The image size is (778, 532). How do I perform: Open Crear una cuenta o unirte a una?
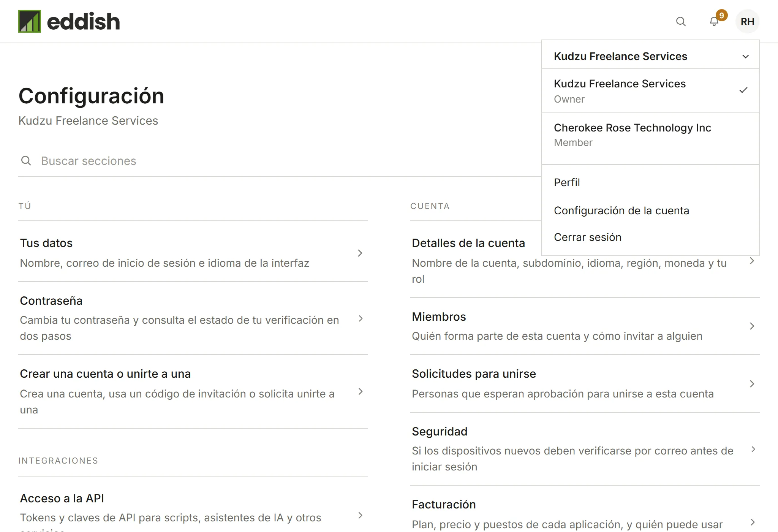point(193,391)
